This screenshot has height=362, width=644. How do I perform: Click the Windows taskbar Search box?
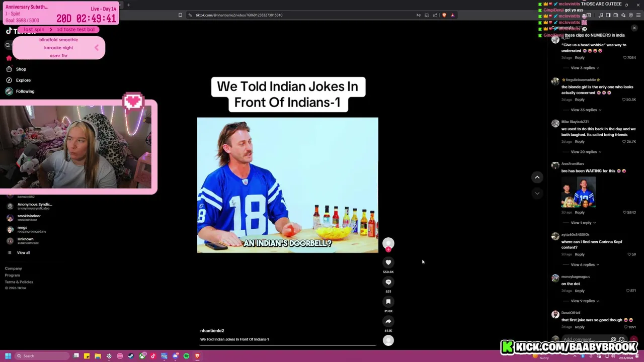[x=42, y=356]
